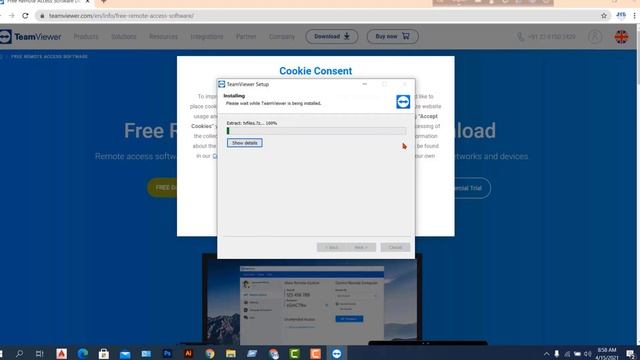Click the microphone icon in system tray

click(557, 354)
